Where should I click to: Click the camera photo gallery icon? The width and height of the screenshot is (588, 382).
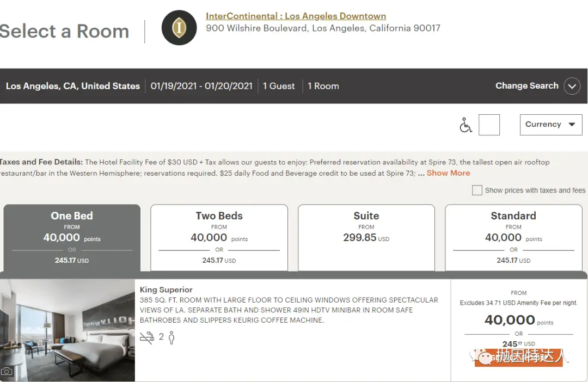coord(7,371)
